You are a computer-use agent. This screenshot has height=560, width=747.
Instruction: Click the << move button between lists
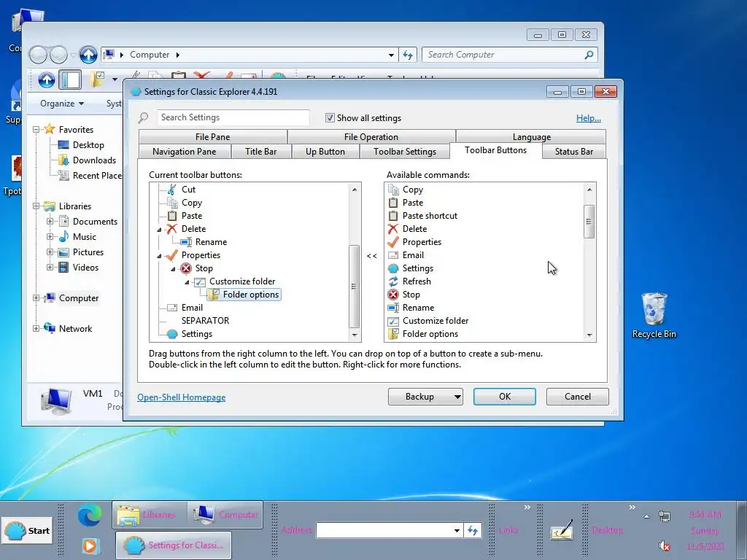pos(372,256)
